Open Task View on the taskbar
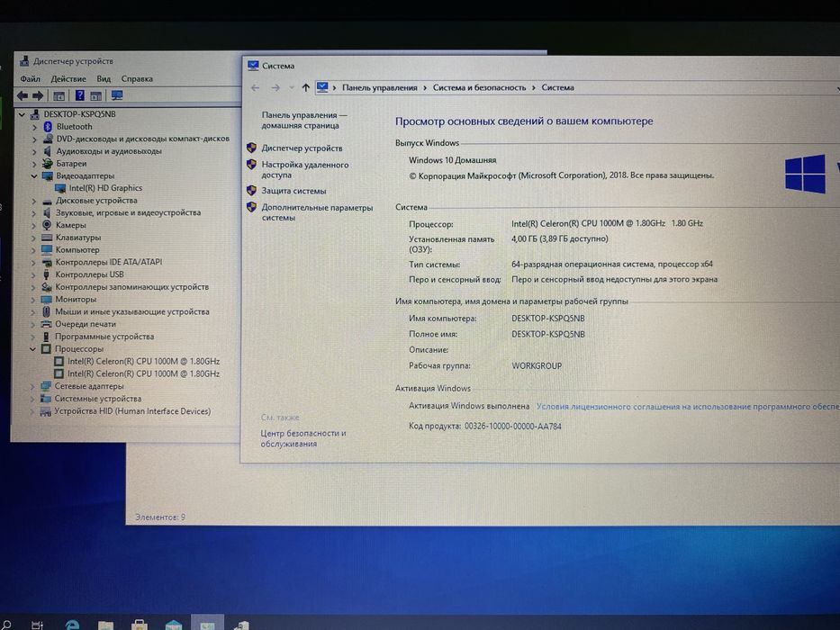Screen dimensions: 840x630 pos(37,625)
